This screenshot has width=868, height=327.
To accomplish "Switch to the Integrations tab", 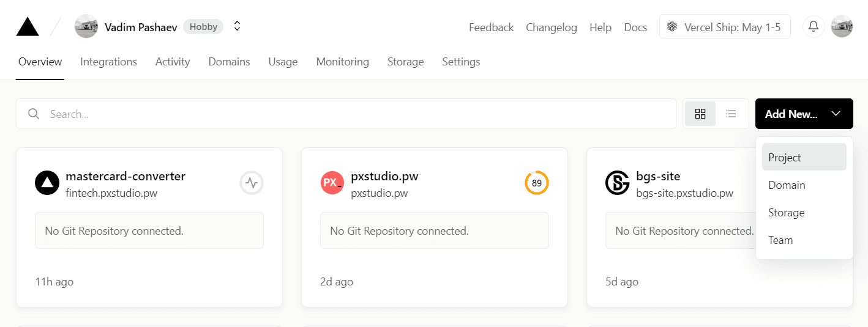I will tap(108, 62).
